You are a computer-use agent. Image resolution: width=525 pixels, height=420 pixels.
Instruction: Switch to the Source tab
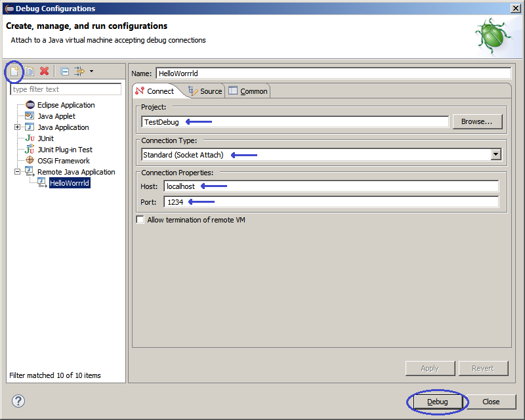(x=205, y=91)
